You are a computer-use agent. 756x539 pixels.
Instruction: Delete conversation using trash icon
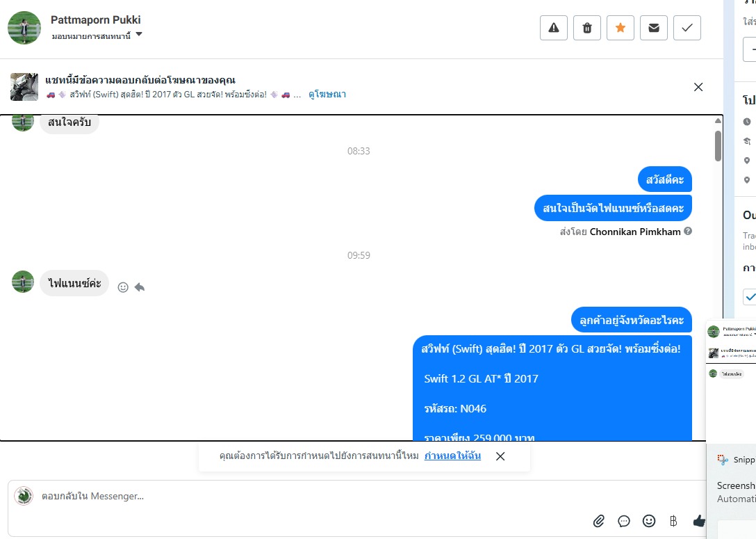pos(586,28)
